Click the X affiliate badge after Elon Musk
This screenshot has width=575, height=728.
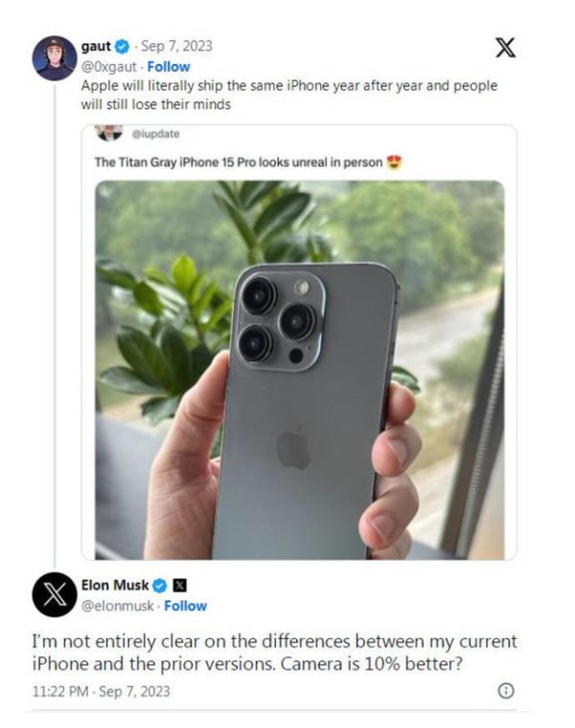point(180,586)
